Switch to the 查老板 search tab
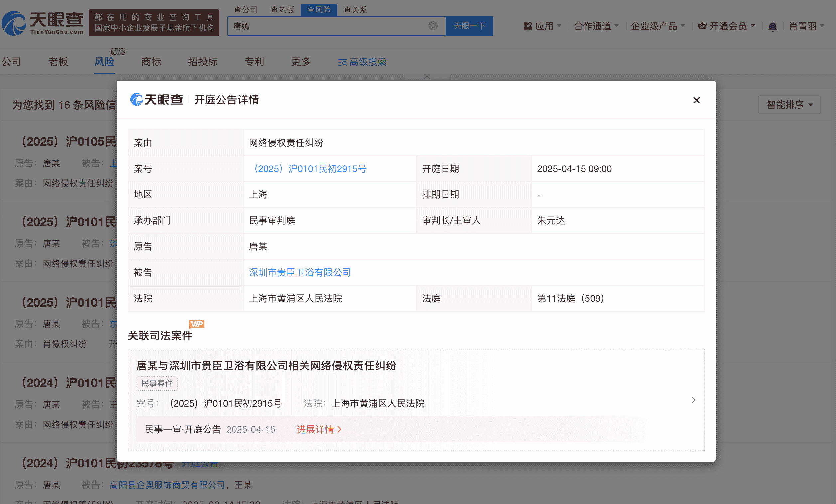 coord(282,10)
